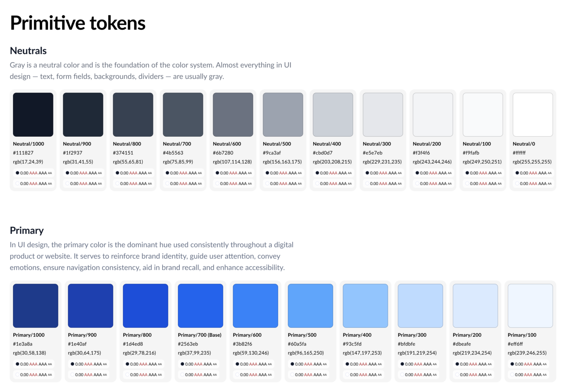566x392 pixels.
Task: Click the white contrast dot under Neutral/900
Action: coord(67,183)
